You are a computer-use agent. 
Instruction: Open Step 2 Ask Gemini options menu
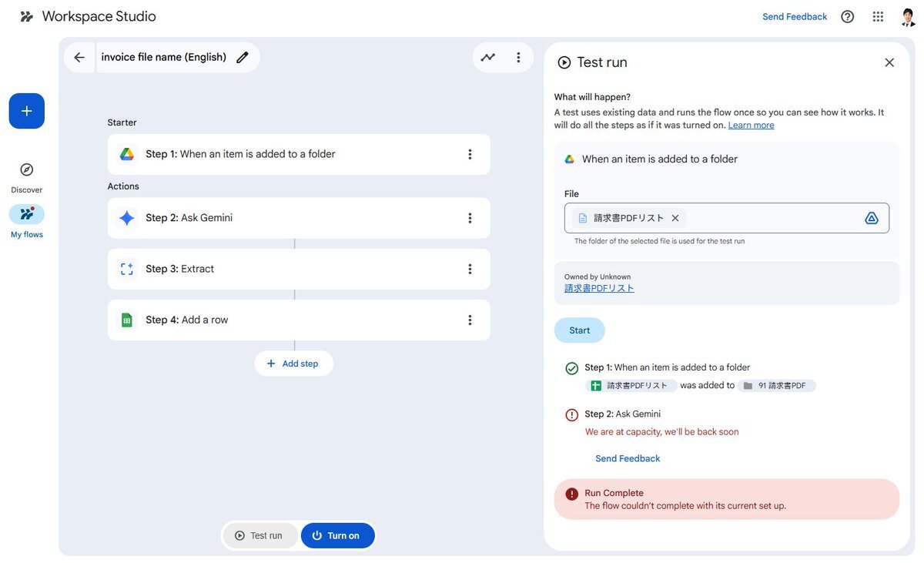(470, 218)
